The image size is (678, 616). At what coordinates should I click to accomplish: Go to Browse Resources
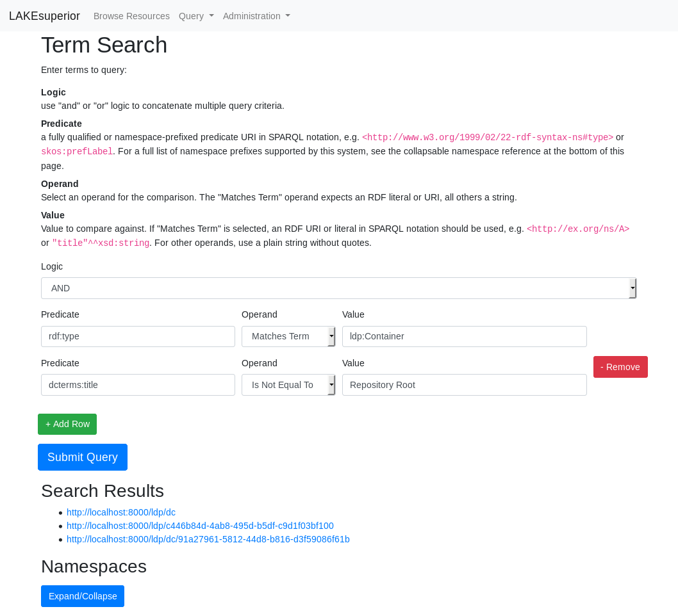[x=131, y=16]
